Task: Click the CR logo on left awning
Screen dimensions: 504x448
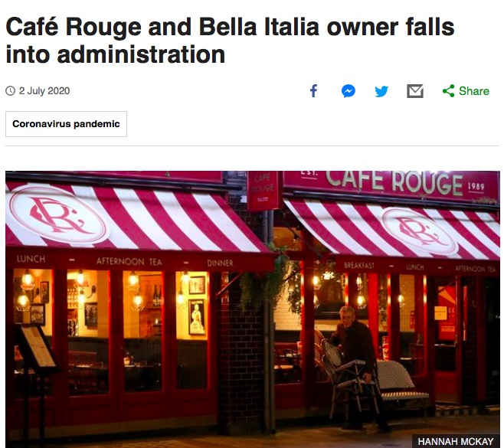Action: (x=57, y=215)
